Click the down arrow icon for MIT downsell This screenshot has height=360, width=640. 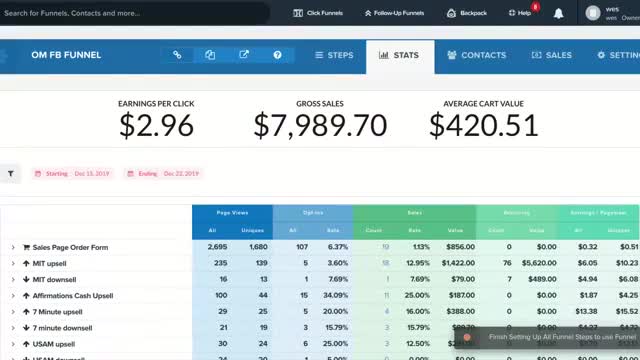(x=26, y=280)
